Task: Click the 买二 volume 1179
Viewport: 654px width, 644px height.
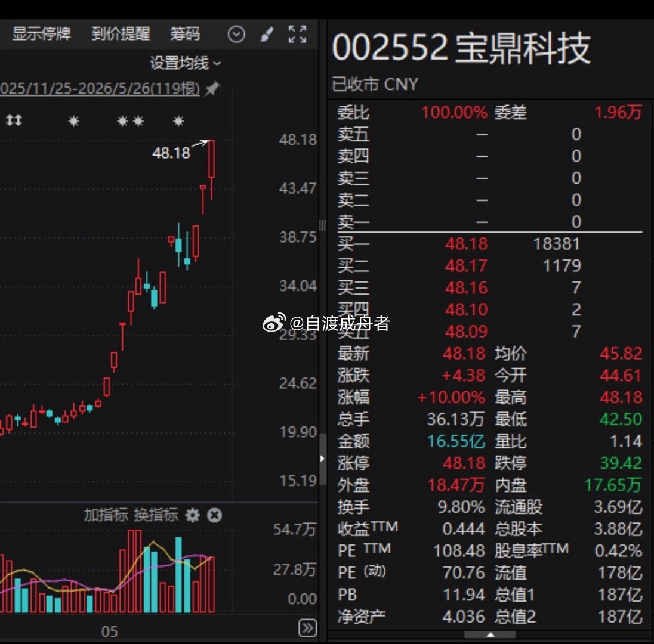Action: pos(562,265)
